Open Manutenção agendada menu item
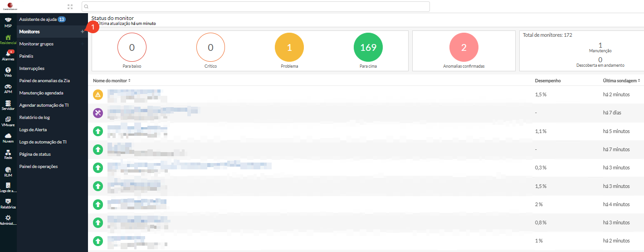This screenshot has width=644, height=252. coord(41,93)
